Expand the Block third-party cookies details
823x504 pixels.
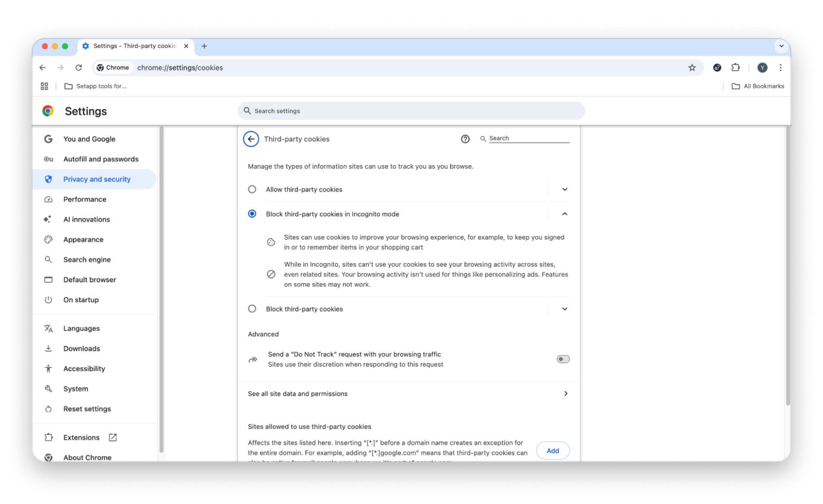click(564, 309)
